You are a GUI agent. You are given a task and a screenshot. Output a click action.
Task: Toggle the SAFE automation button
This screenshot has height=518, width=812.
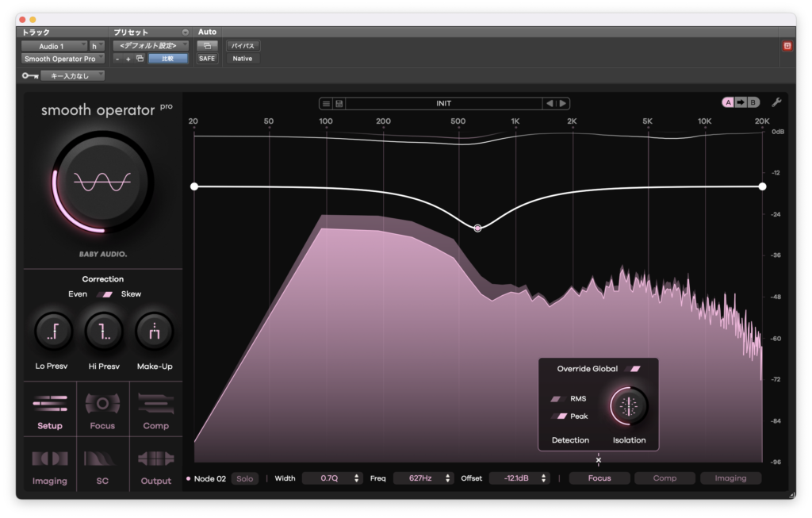tap(207, 59)
